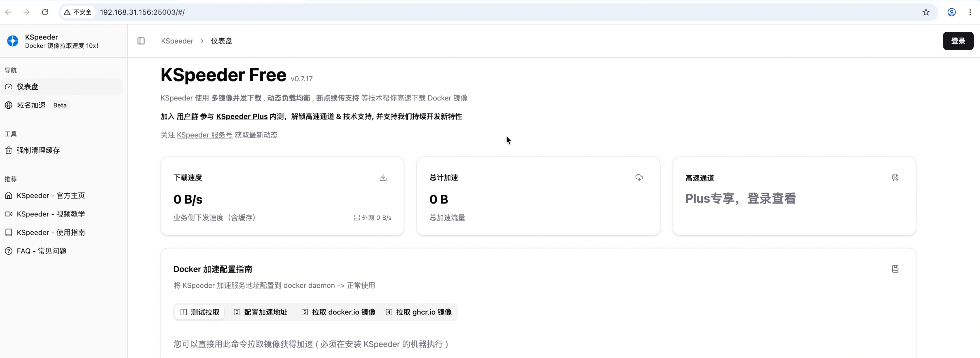Click the 业务侧下发速度（含缓存）label
Screen dimensions: 980x358
point(216,218)
